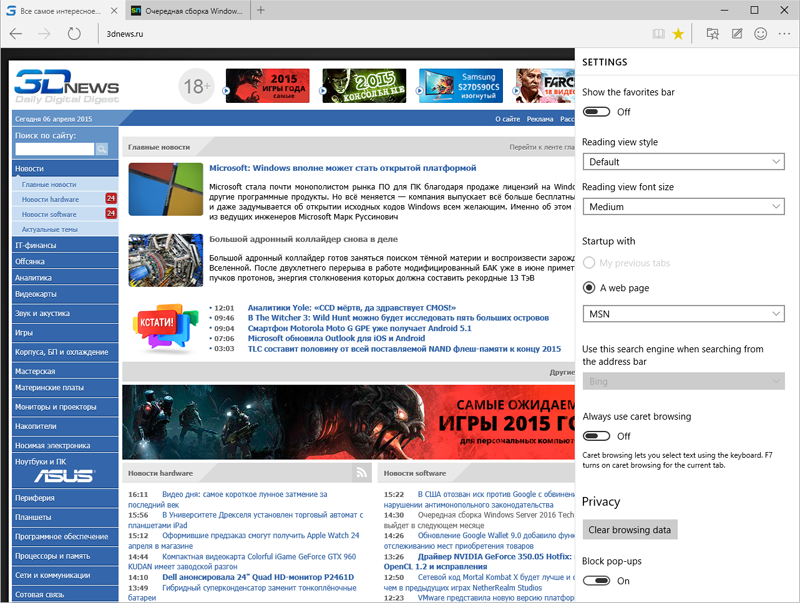800x603 pixels.
Task: Open the MSN startup page dropdown
Action: click(x=683, y=314)
